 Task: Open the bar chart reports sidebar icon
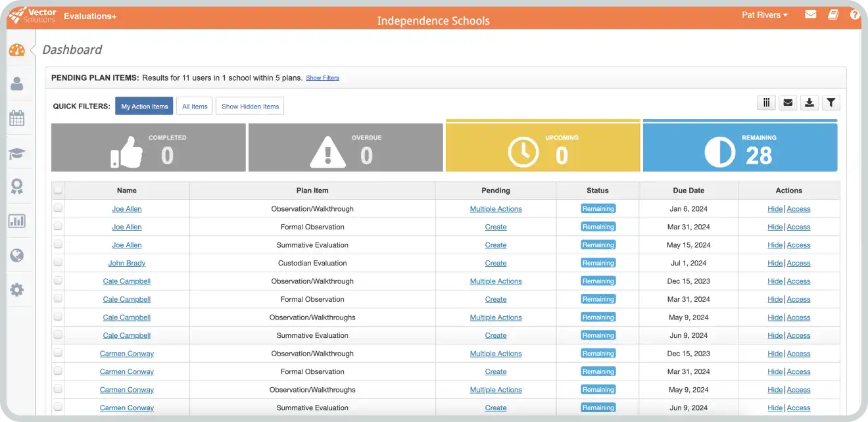pos(17,221)
